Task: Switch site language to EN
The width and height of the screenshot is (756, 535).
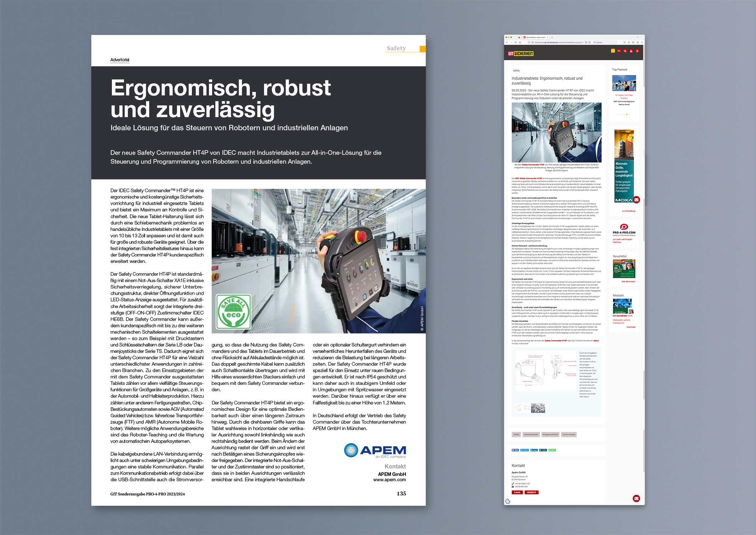Action: [619, 51]
